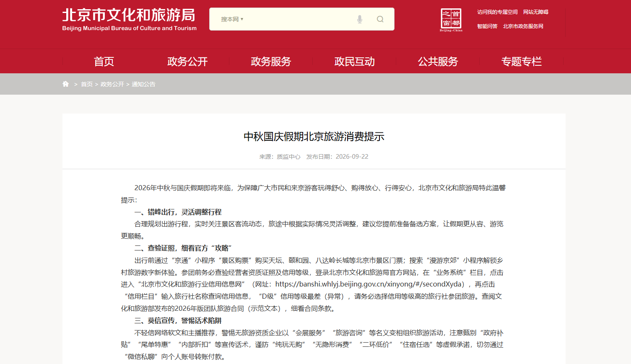631x364 pixels.
Task: Click the 首页 breadcrumb link
Action: 87,84
